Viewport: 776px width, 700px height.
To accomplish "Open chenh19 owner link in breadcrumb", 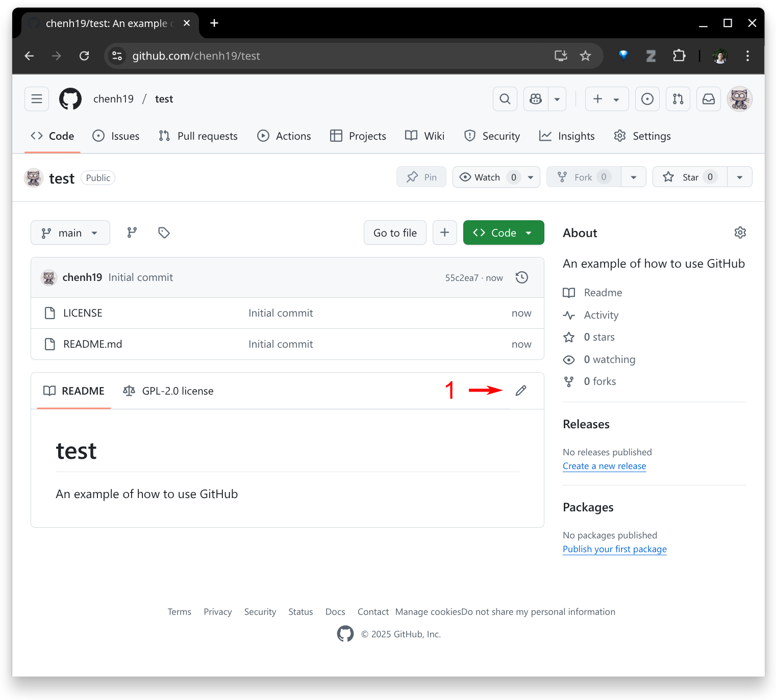I will [x=113, y=99].
